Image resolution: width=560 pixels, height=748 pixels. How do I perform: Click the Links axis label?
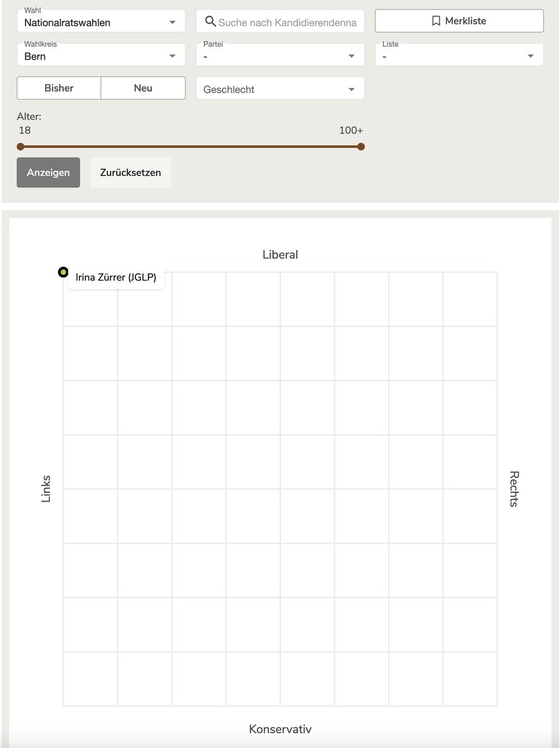pos(46,489)
